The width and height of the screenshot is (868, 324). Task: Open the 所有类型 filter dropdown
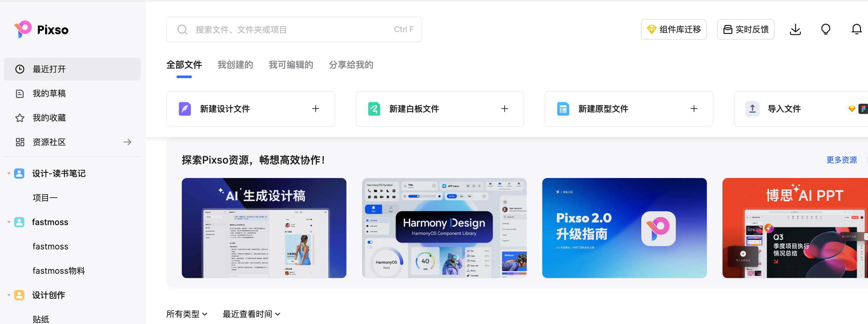click(187, 314)
